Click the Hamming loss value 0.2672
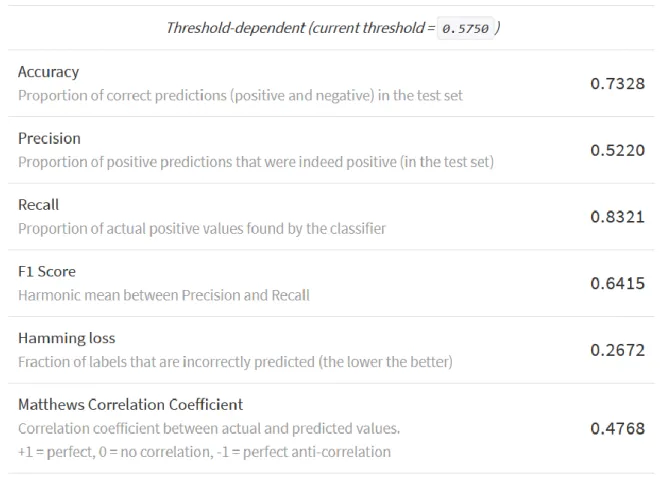660x493 pixels. click(617, 350)
